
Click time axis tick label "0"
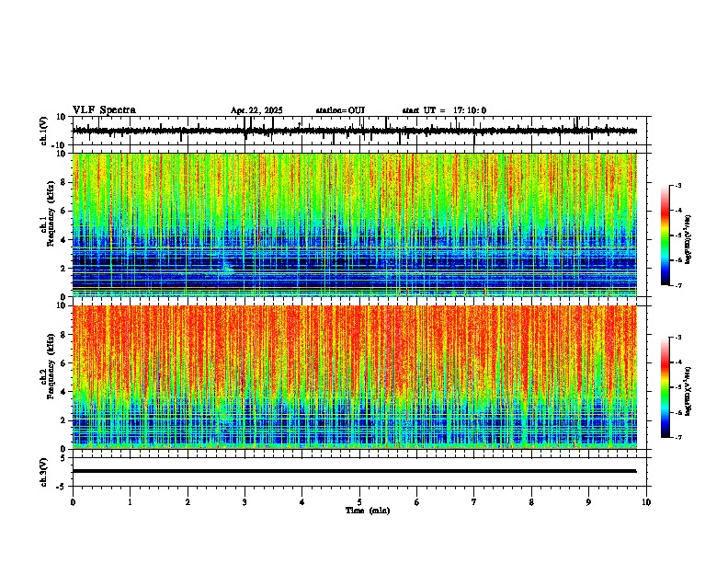click(73, 502)
